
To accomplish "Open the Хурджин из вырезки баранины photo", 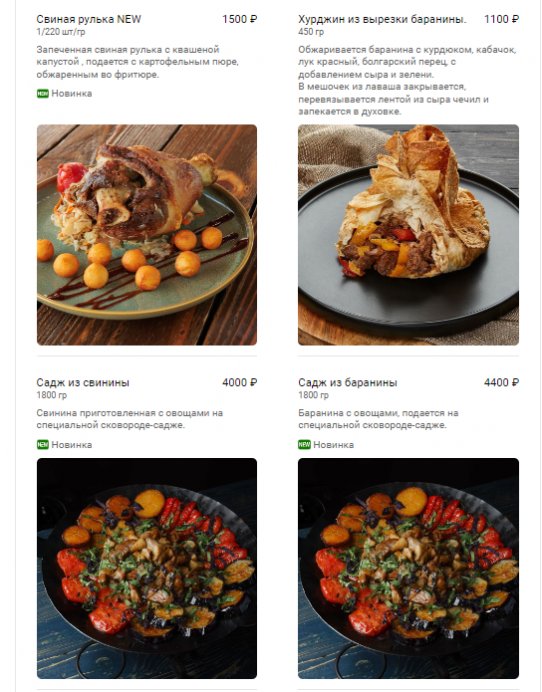I will click(408, 235).
